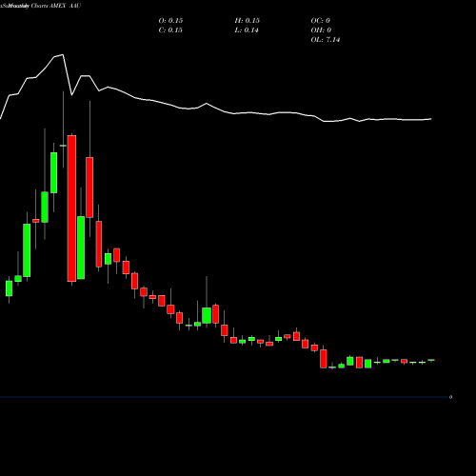Click the '0' axis label
This screenshot has width=476, height=476.
(450, 397)
